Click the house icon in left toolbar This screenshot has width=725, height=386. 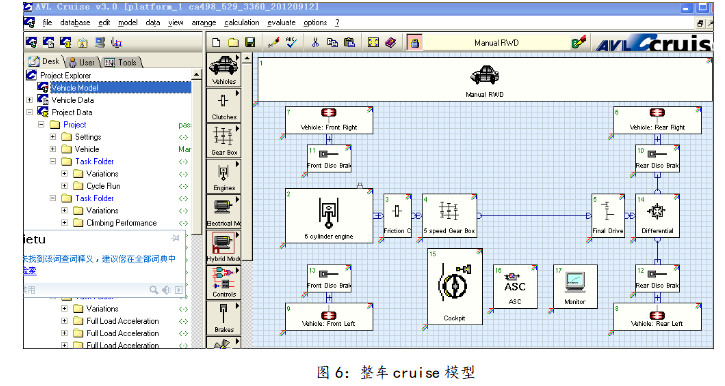[82, 43]
